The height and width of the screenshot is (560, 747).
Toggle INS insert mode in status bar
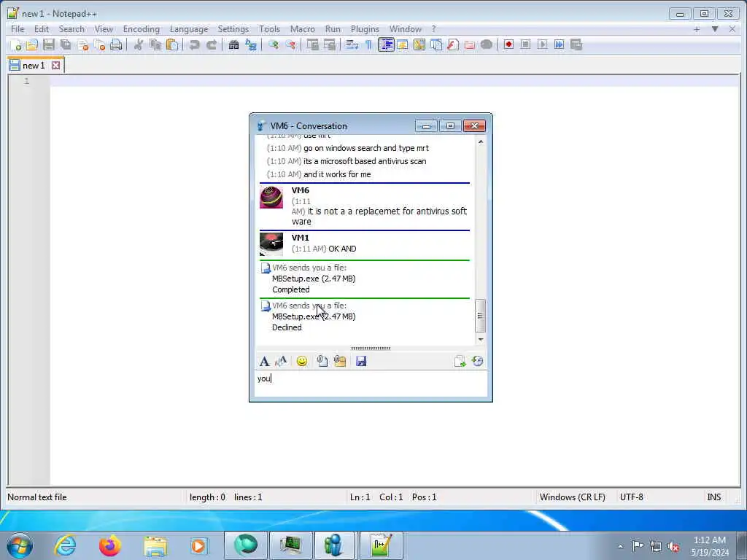tap(713, 497)
